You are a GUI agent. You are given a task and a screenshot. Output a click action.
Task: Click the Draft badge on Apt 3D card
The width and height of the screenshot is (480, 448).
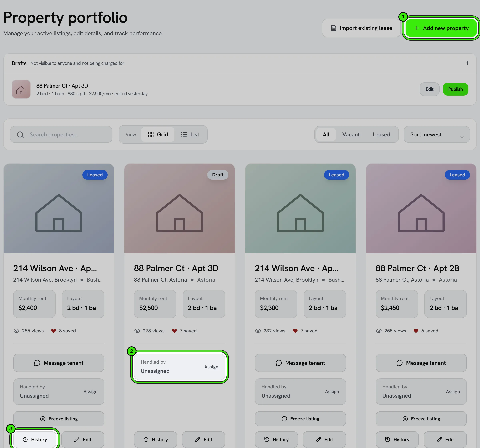(218, 175)
